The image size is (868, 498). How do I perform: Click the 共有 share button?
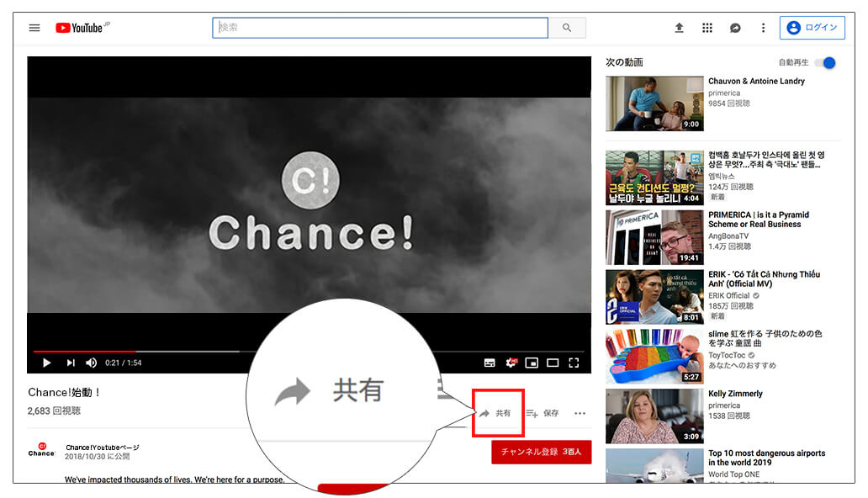click(497, 412)
